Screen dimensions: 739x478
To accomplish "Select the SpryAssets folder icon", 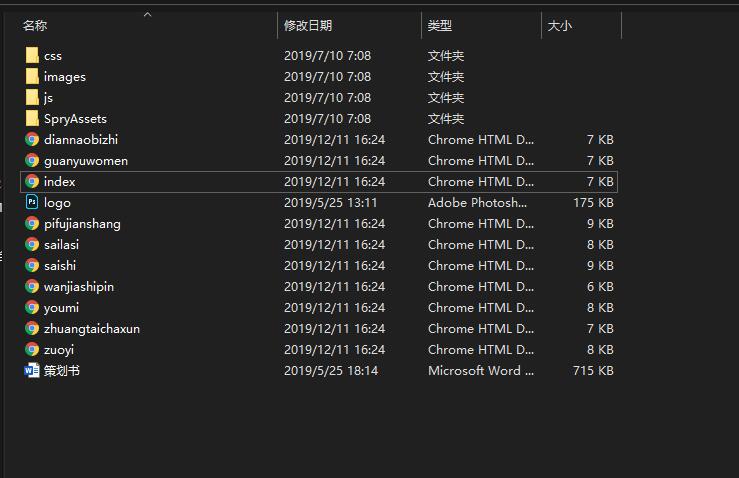I will 32,118.
